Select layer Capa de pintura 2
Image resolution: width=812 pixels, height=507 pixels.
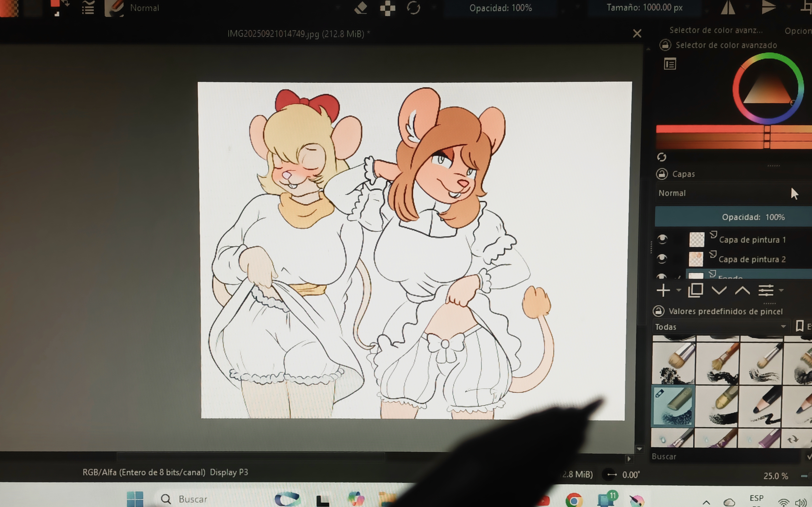(752, 259)
